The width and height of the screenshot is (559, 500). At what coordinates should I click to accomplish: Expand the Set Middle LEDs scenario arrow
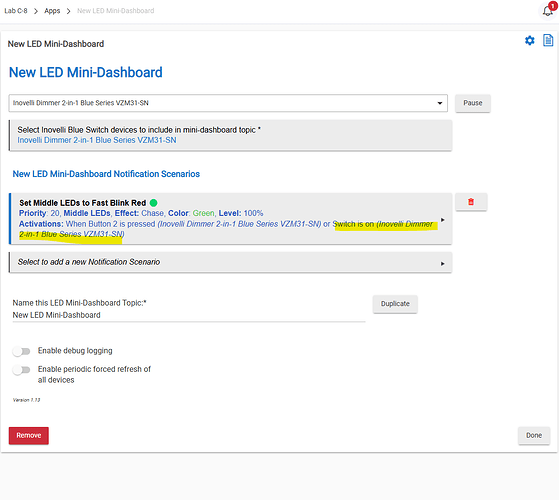pos(442,220)
